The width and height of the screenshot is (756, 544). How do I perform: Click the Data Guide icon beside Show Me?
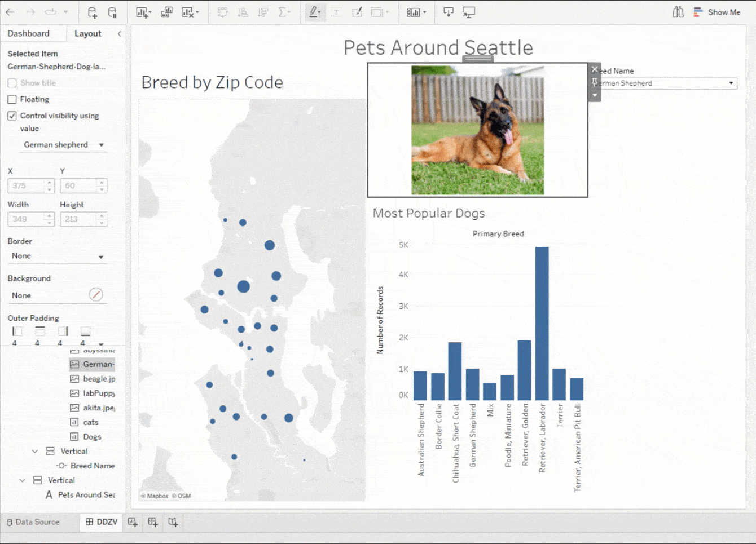point(678,12)
